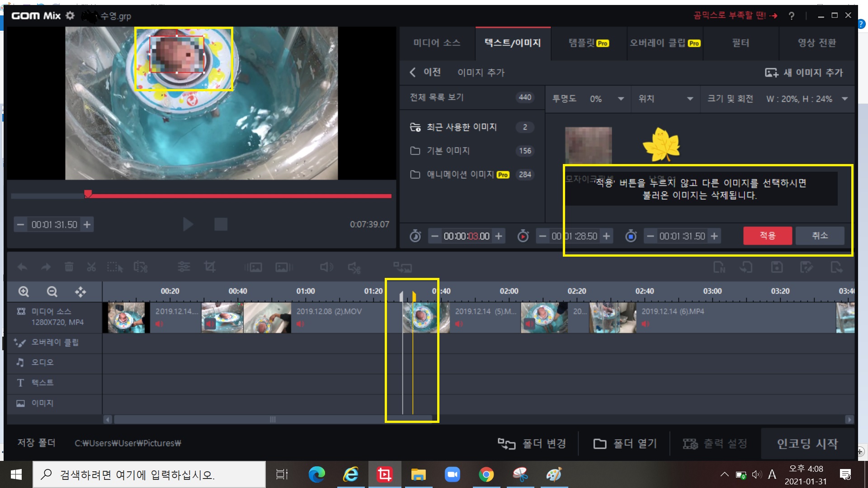Click the undo arrow in timeline toolbar

click(x=22, y=267)
